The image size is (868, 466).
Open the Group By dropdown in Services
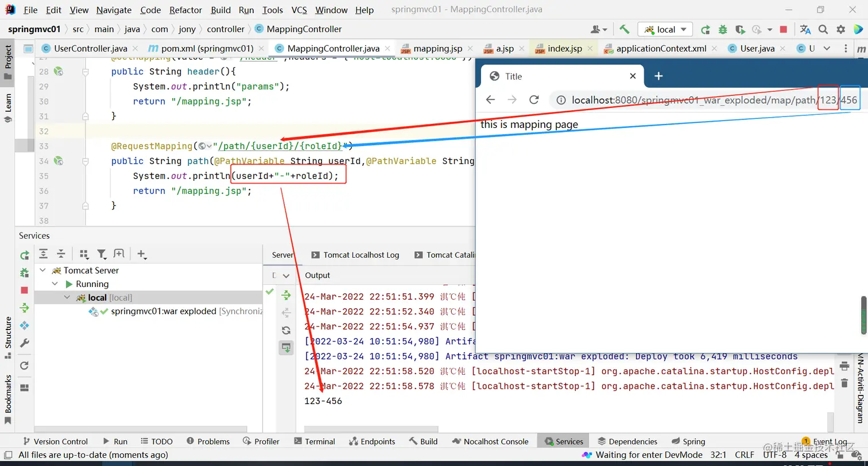84,254
